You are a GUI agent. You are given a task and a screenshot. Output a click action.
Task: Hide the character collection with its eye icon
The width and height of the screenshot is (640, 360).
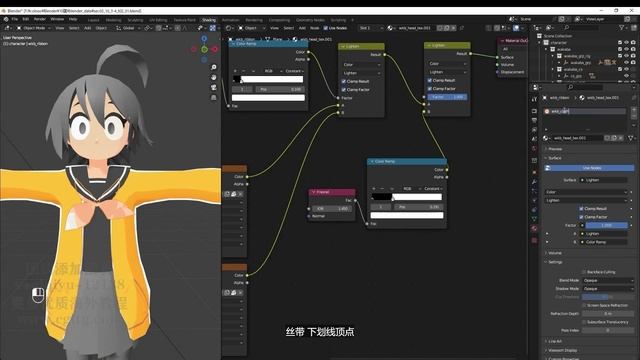(627, 42)
